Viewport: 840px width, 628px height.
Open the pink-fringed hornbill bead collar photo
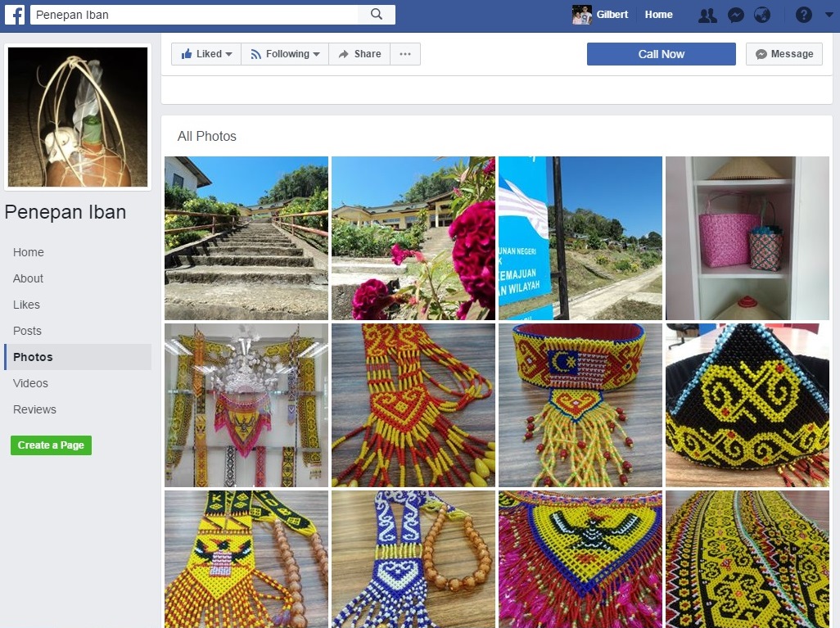click(580, 559)
